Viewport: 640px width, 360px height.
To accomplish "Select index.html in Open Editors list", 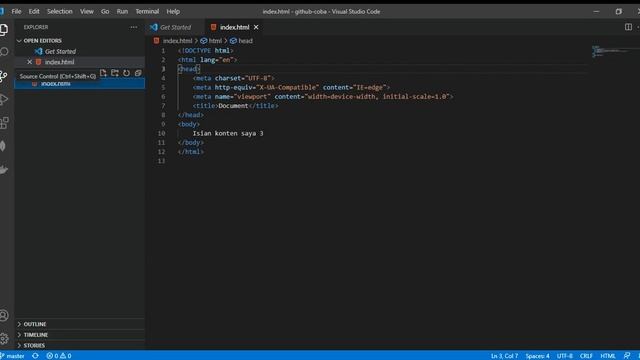I will click(x=60, y=62).
